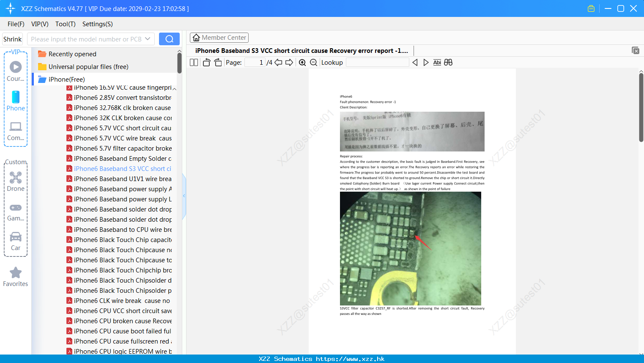Click the XZZ Schematics logo icon
Image resolution: width=644 pixels, height=363 pixels.
10,8
